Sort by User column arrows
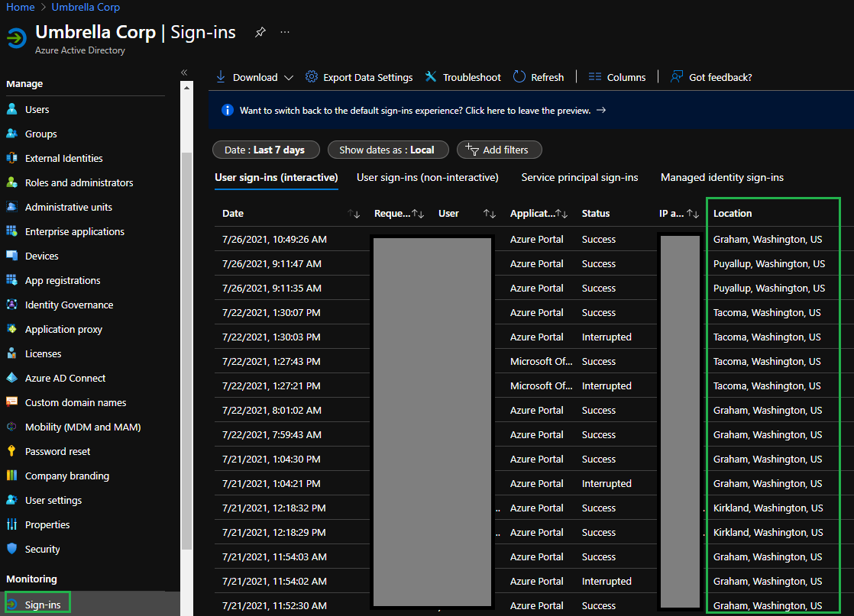The height and width of the screenshot is (616, 854). [490, 214]
